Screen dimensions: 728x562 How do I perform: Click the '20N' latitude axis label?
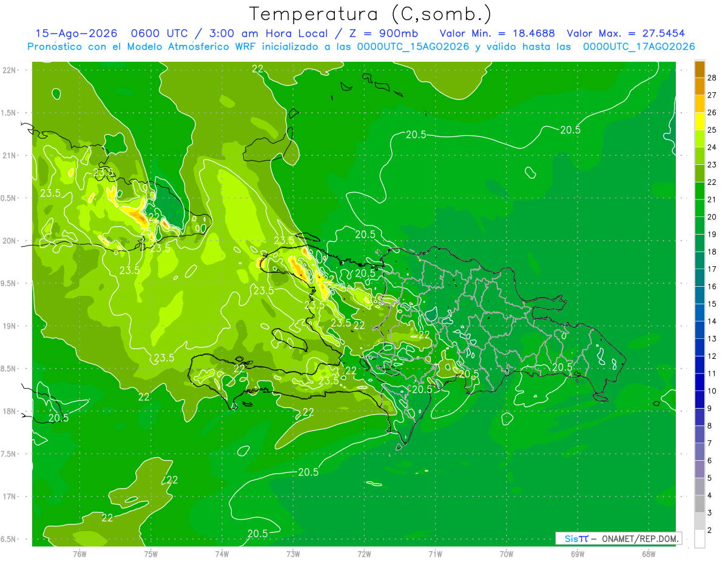10,241
